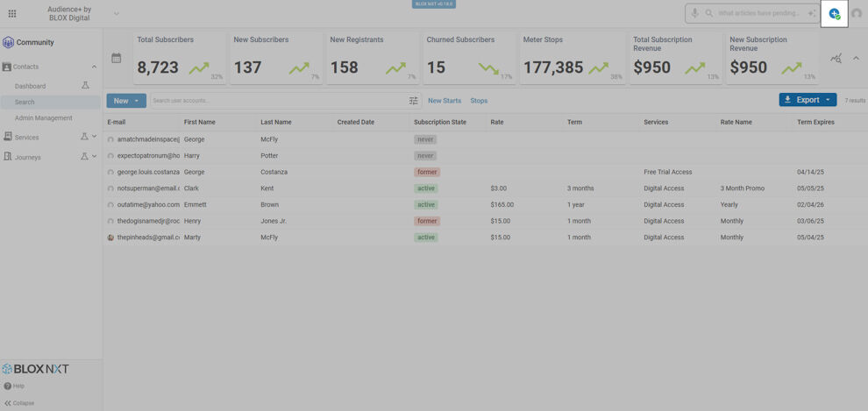Image resolution: width=868 pixels, height=411 pixels.
Task: Click avatar icon for expectopatronum row
Action: [x=110, y=156]
